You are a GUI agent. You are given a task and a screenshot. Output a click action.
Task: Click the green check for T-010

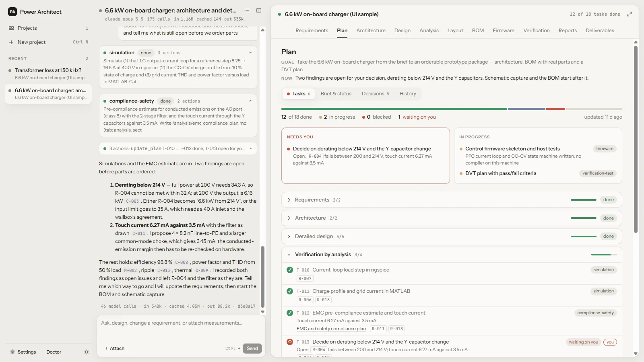290,270
